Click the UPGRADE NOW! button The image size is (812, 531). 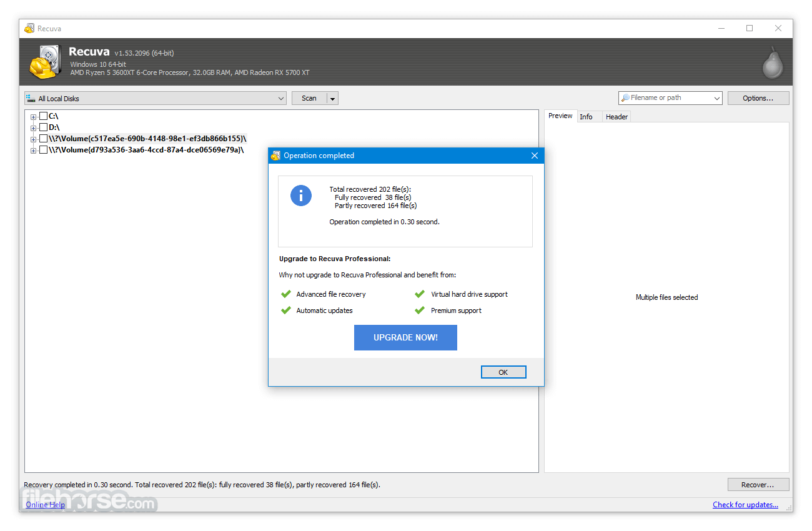pyautogui.click(x=405, y=337)
